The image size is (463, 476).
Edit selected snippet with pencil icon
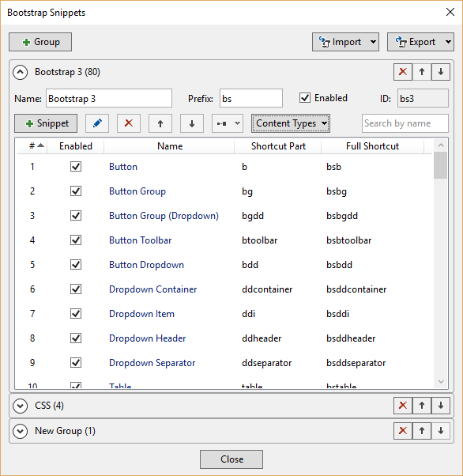pyautogui.click(x=97, y=123)
